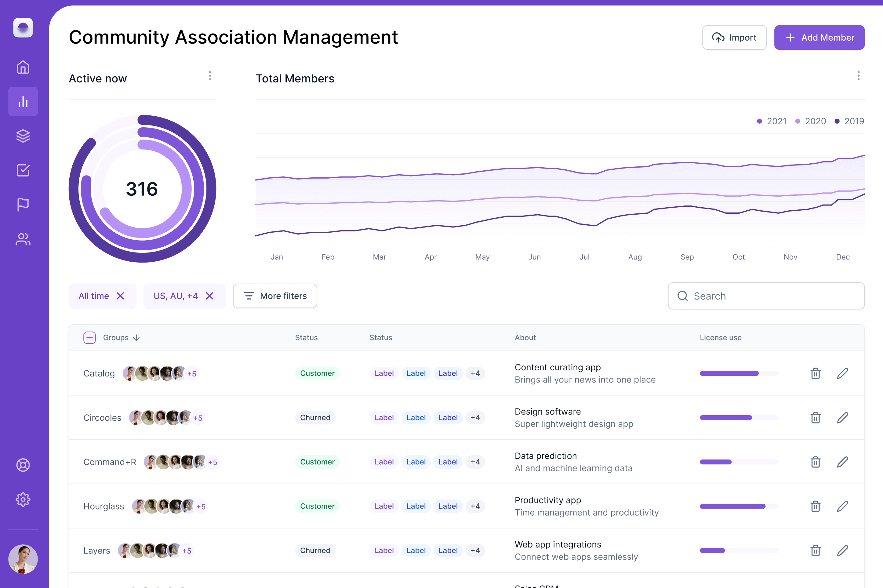The height and width of the screenshot is (588, 883).
Task: Open the Layers stack icon in sidebar
Action: (x=23, y=136)
